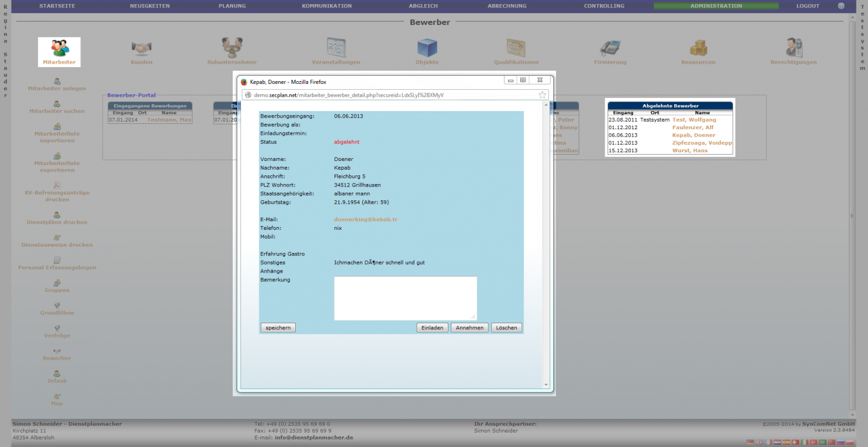Screen dimensions: 868x447
Task: Click the Annehmen button
Action: [470, 328]
